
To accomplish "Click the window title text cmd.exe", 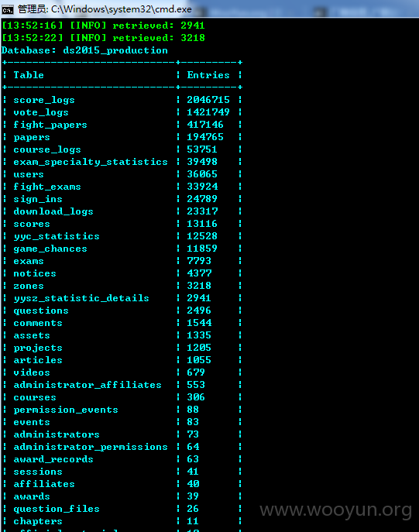I will [105, 9].
